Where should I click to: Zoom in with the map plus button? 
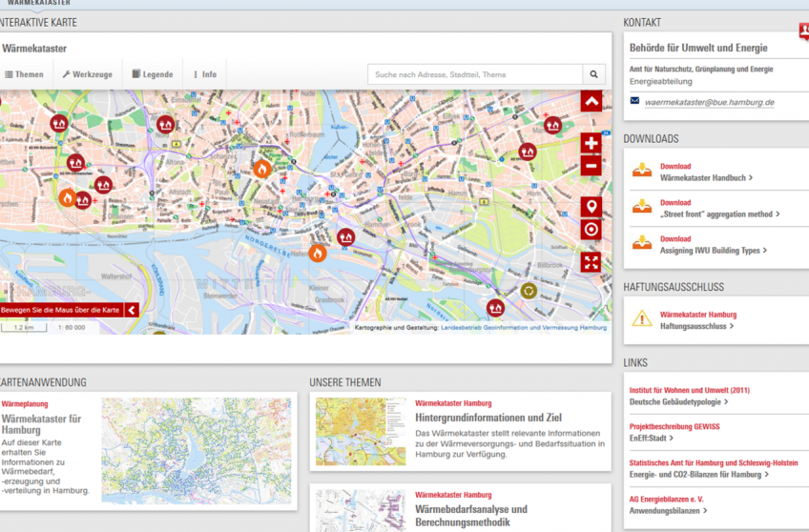click(x=591, y=144)
